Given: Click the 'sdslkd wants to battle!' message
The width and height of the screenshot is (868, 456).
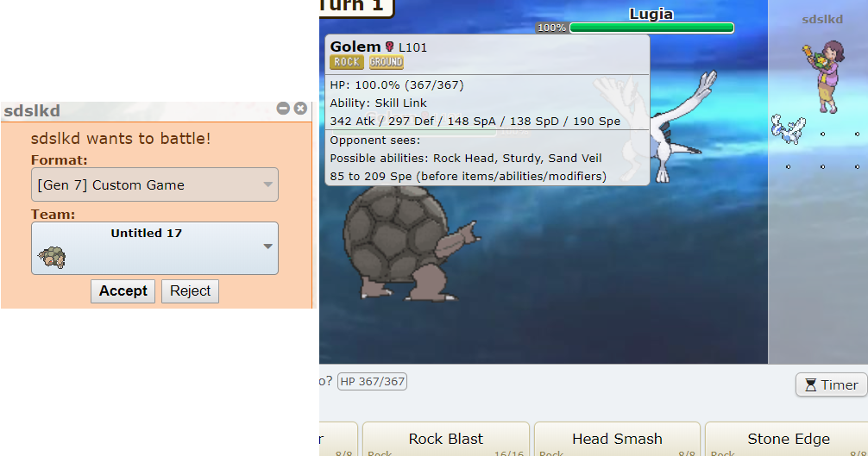Looking at the screenshot, I should point(121,138).
